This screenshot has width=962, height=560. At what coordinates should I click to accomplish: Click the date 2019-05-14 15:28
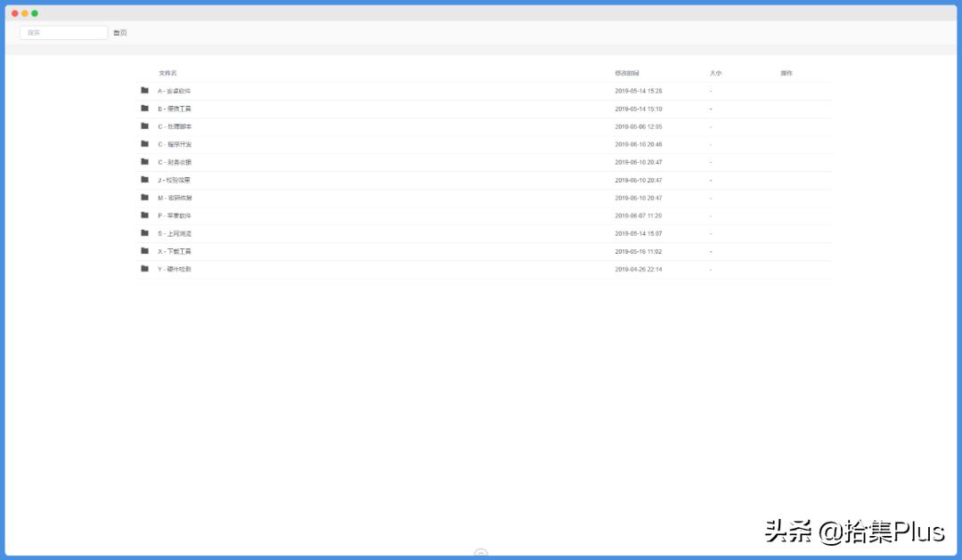pos(638,91)
